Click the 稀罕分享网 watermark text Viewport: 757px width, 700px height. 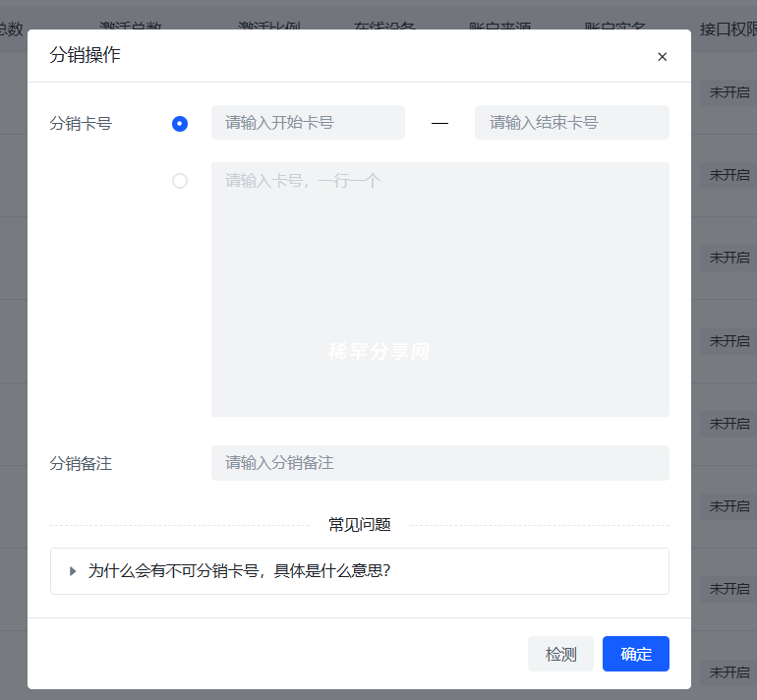click(378, 352)
